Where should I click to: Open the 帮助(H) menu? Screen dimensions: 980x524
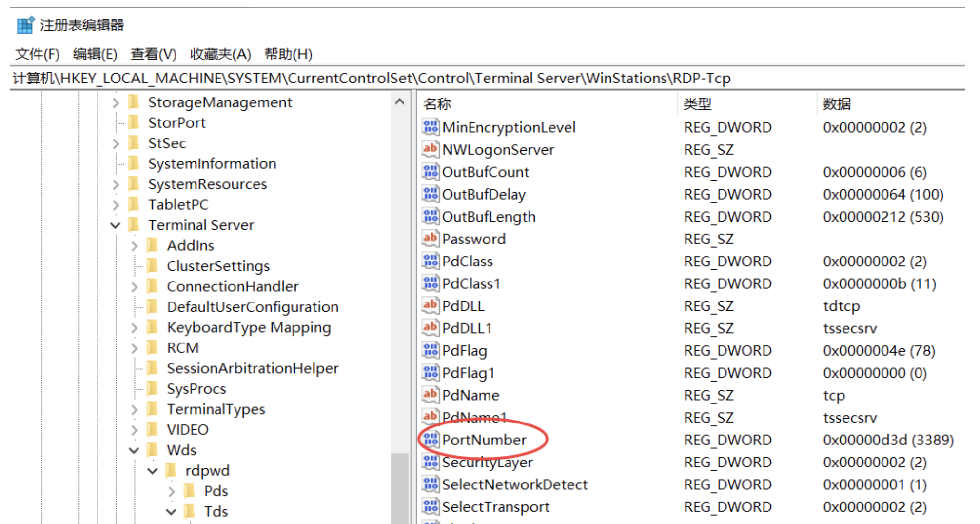pos(288,54)
